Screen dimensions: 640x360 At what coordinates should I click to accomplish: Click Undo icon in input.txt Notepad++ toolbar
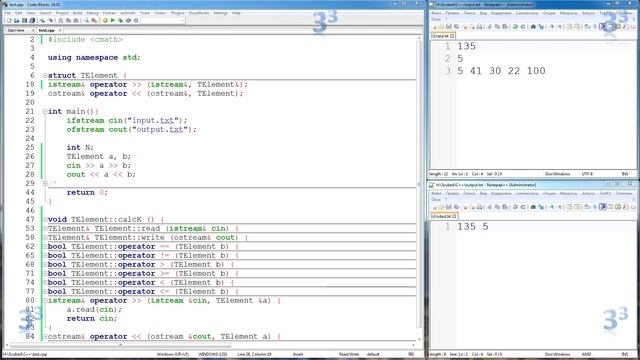coord(515,27)
